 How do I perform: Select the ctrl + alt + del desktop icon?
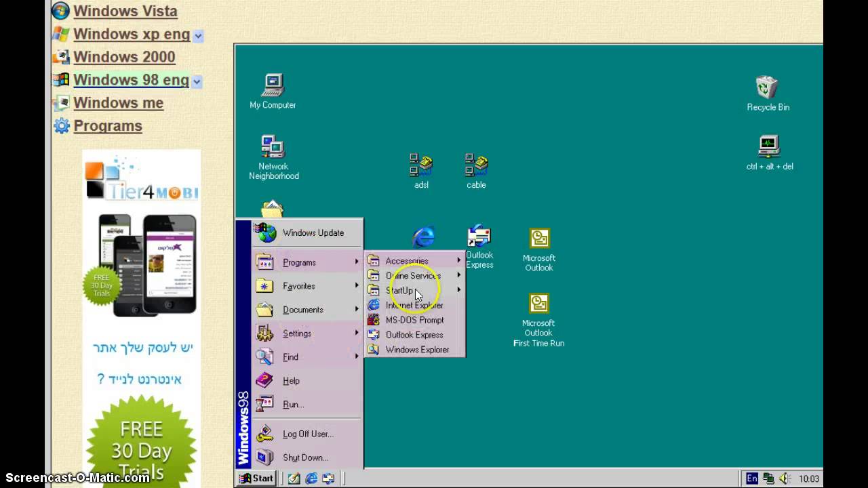point(769,152)
